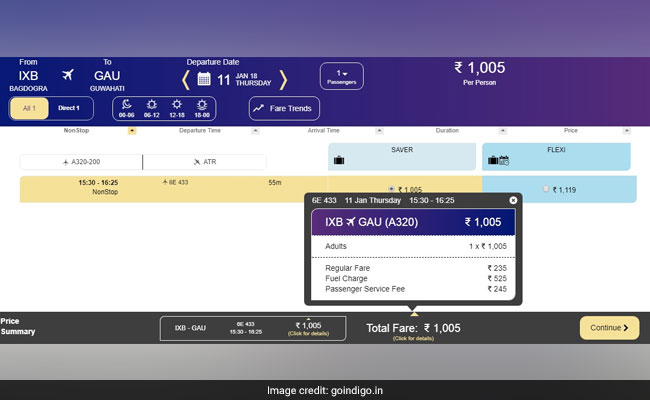Open IXB - GAU price summary details

click(253, 328)
